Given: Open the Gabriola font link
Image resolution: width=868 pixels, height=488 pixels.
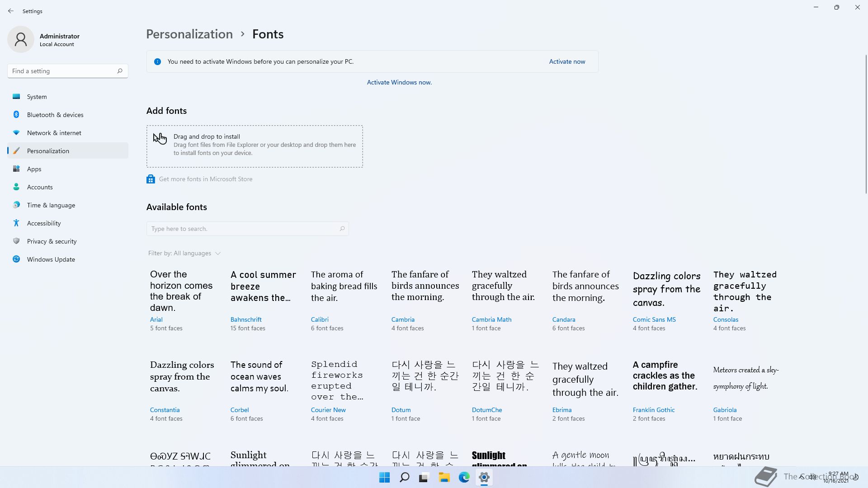Looking at the screenshot, I should 725,410.
